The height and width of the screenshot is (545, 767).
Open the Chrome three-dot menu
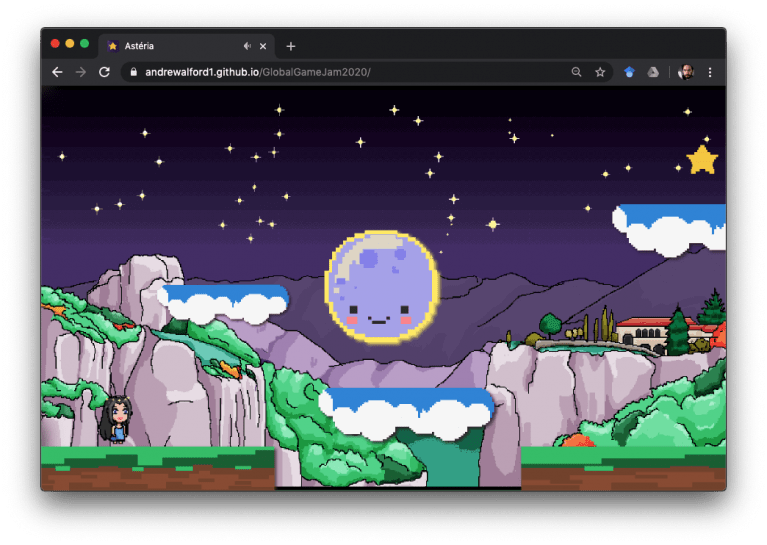[x=710, y=72]
